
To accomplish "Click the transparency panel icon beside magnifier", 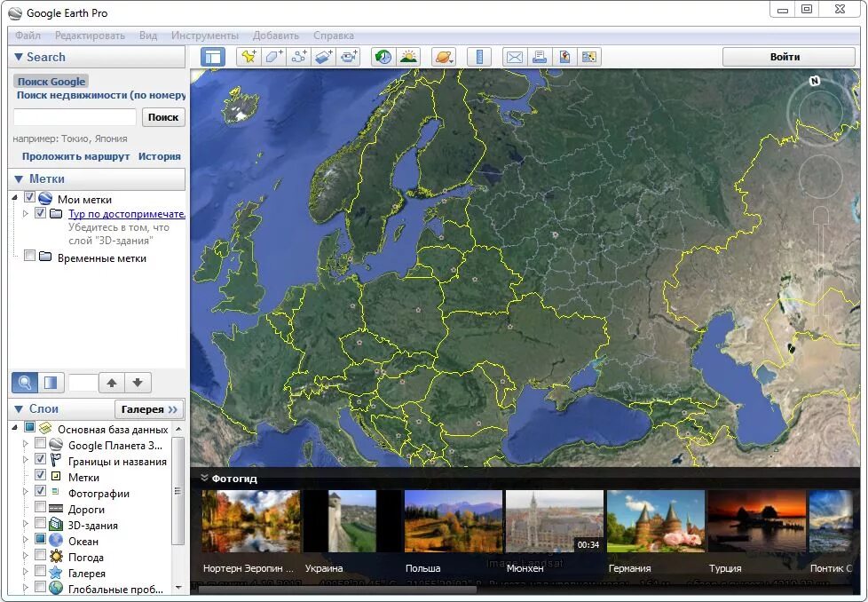I will click(51, 382).
